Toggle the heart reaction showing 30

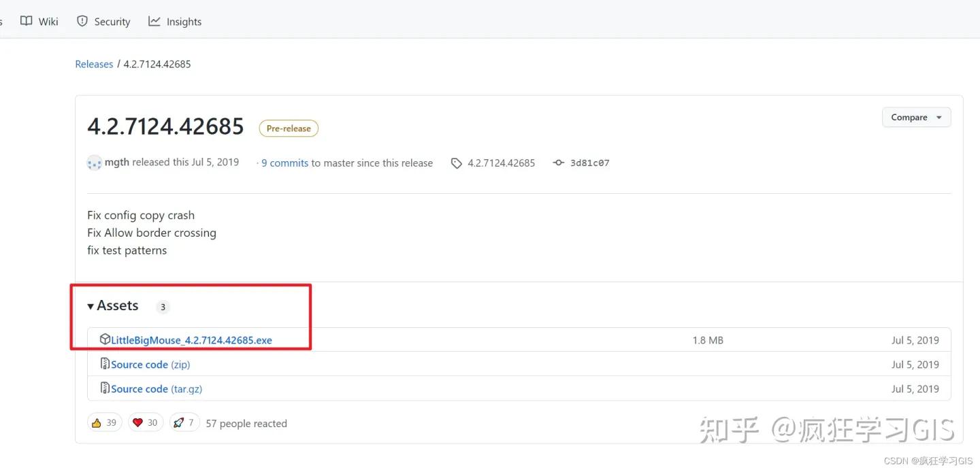pyautogui.click(x=145, y=422)
